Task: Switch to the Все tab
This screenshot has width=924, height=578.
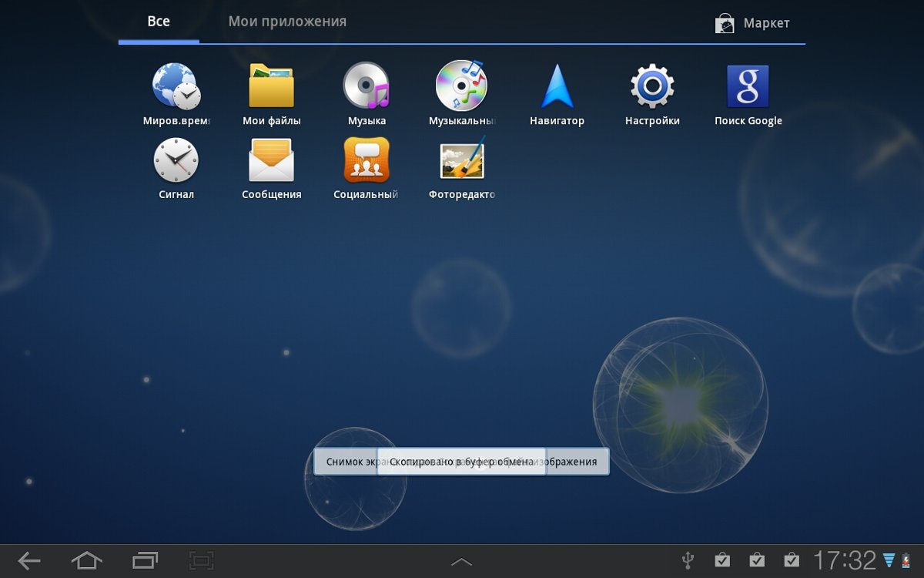Action: 159,22
